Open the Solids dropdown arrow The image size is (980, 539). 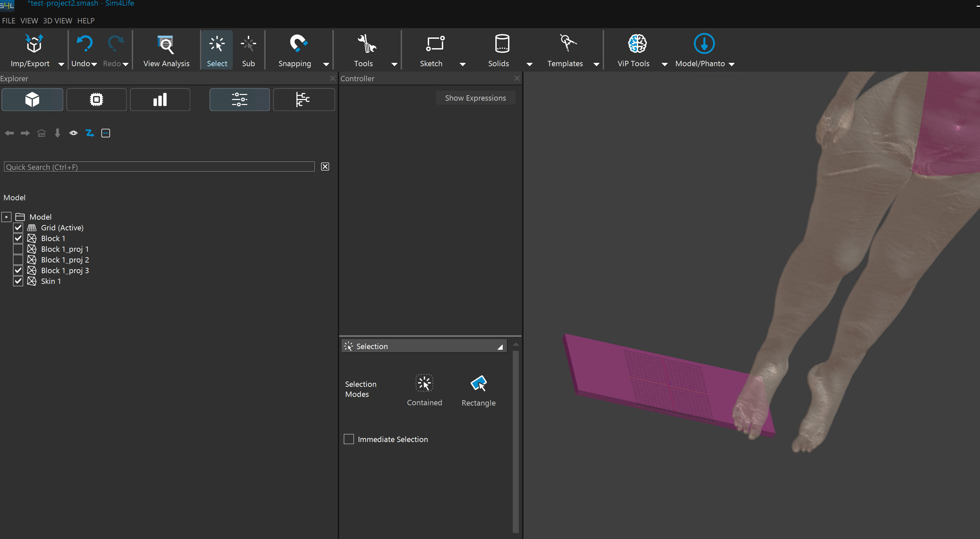[x=529, y=64]
